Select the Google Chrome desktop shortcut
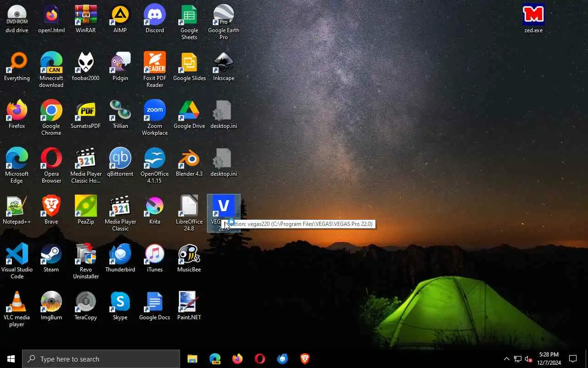This screenshot has height=368, width=588. point(51,118)
